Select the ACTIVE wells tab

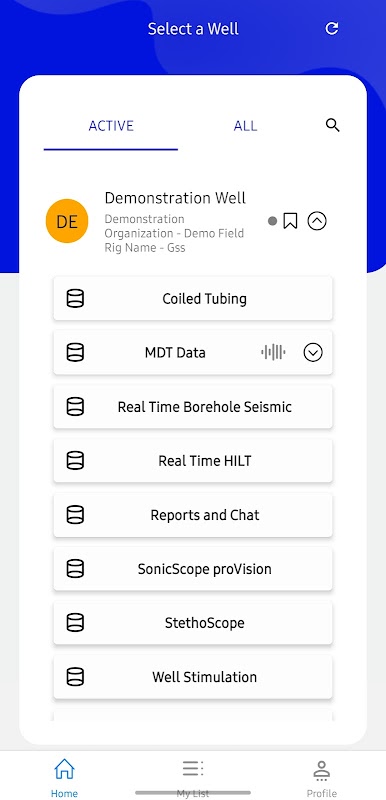111,126
